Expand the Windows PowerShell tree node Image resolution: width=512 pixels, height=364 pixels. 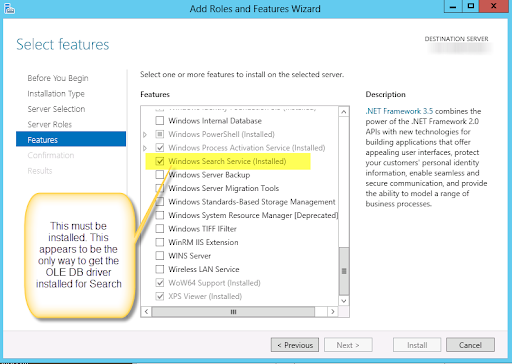[145, 134]
